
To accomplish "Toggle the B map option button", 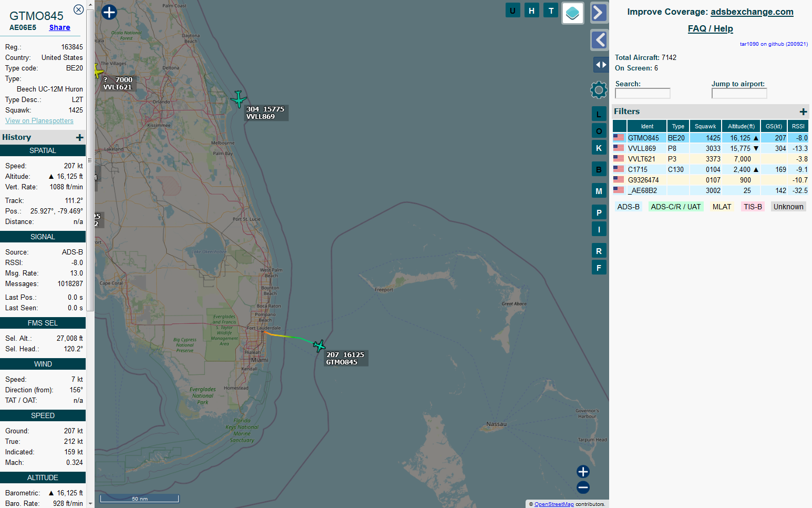I will [599, 169].
